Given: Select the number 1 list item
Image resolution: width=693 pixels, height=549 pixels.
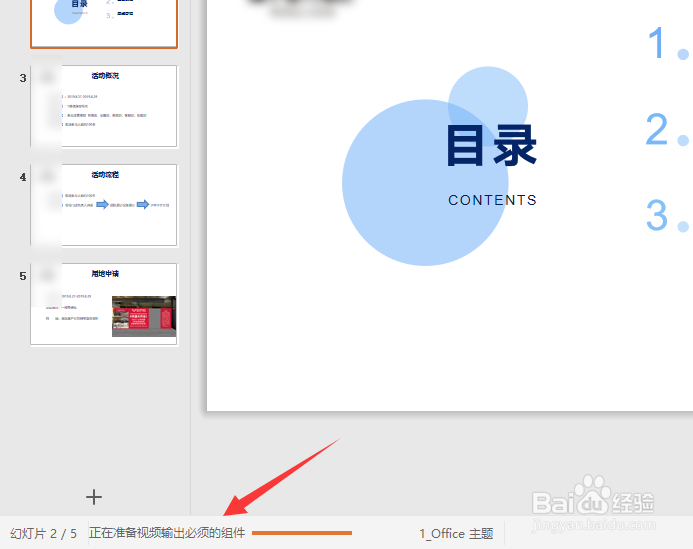Looking at the screenshot, I should (667, 43).
